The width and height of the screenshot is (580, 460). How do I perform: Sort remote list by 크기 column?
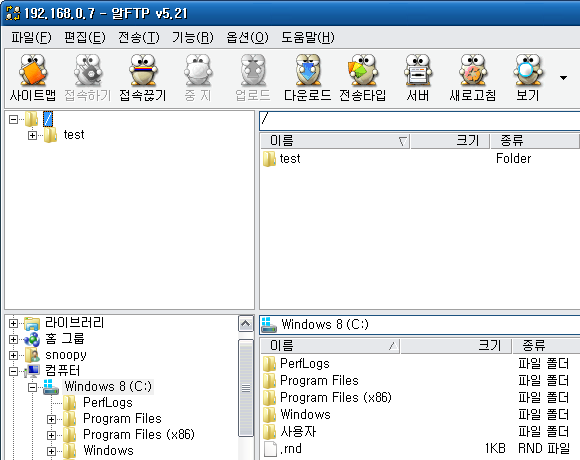pos(450,141)
